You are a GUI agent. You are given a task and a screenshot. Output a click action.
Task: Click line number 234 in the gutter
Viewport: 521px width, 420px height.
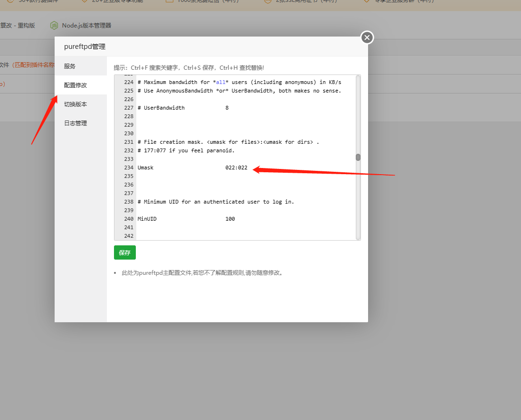pos(129,168)
